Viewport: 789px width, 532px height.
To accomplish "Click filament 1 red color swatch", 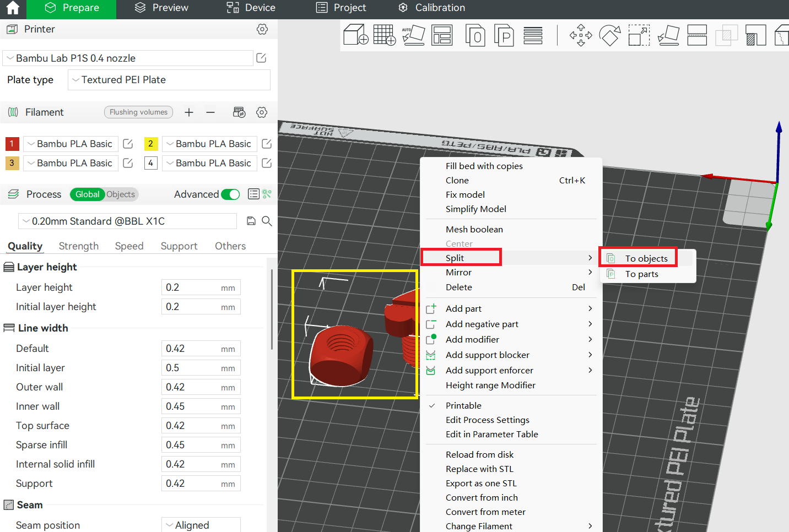I will tap(12, 144).
